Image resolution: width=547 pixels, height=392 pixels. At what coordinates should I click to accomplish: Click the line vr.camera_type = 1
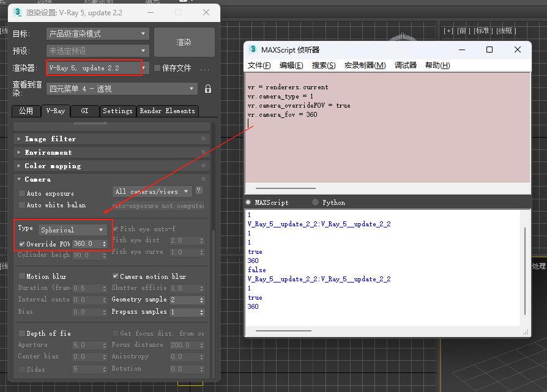pyautogui.click(x=280, y=96)
